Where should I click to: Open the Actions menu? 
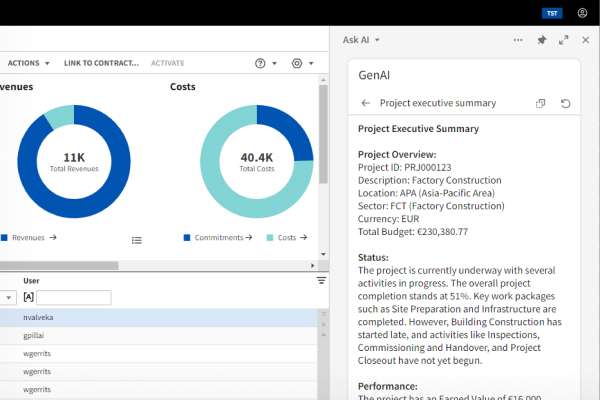point(28,63)
